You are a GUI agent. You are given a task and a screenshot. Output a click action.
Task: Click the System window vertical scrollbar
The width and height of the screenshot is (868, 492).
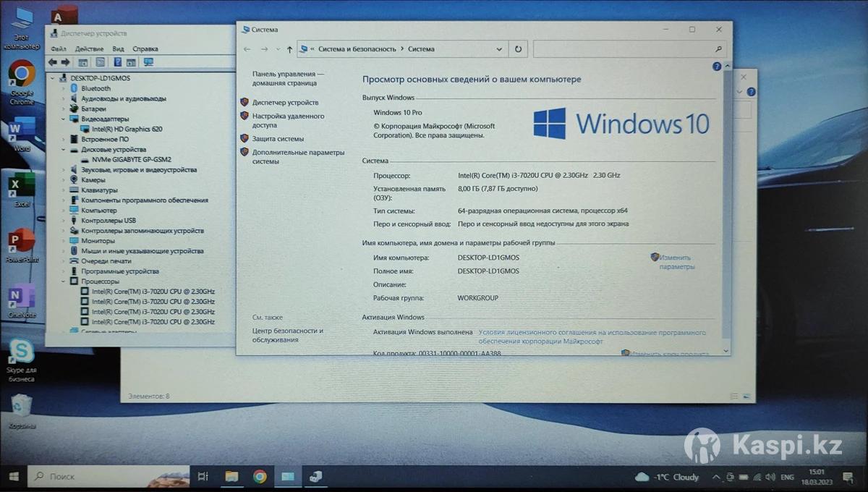point(726,210)
